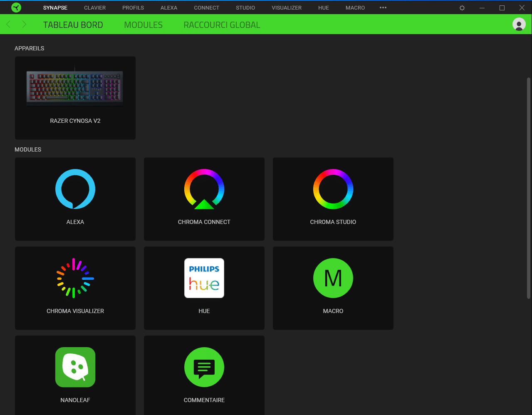
Task: Click the MODULES section heading above cards
Action: (x=28, y=149)
